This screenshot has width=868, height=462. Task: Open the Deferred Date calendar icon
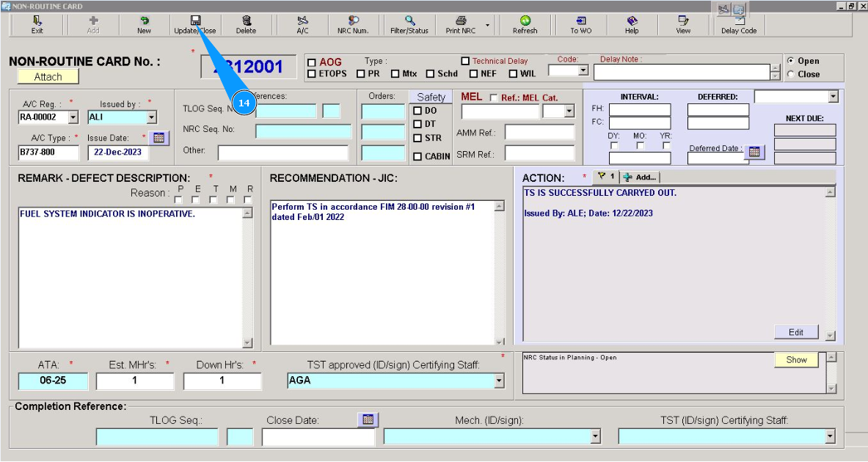[754, 152]
